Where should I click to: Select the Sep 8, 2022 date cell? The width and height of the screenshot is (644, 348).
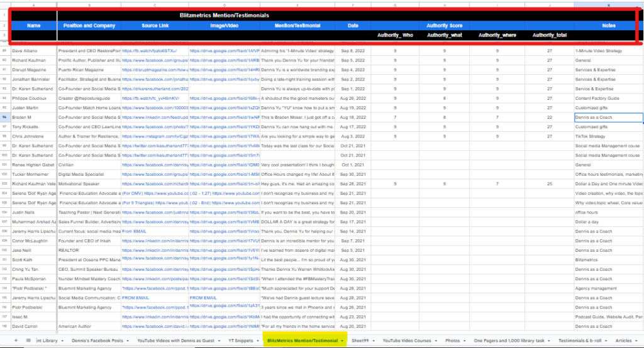coord(353,51)
